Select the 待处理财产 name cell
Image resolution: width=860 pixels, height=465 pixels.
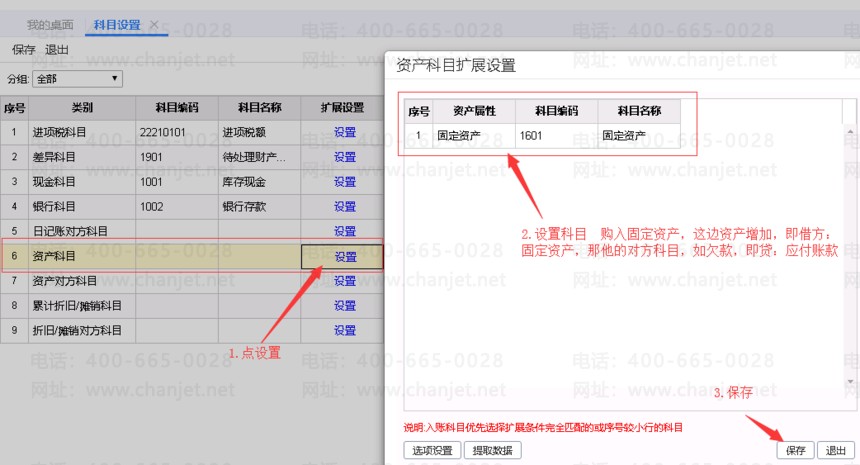point(259,157)
